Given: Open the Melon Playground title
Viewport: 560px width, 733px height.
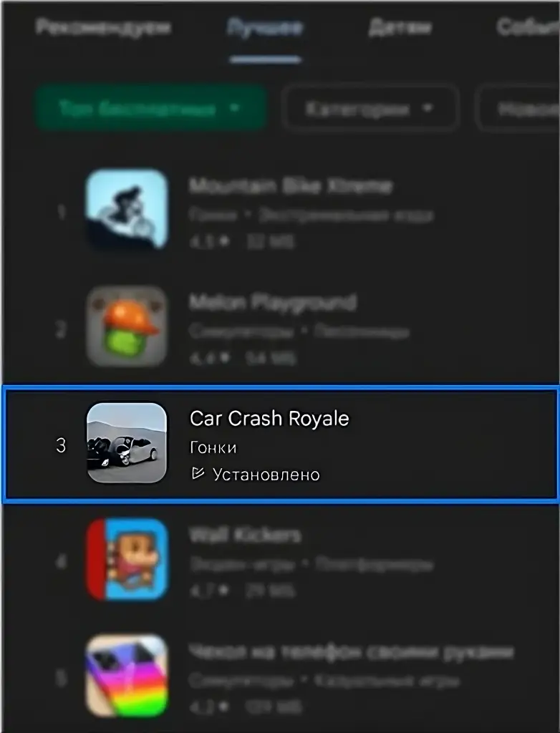Looking at the screenshot, I should (x=273, y=303).
